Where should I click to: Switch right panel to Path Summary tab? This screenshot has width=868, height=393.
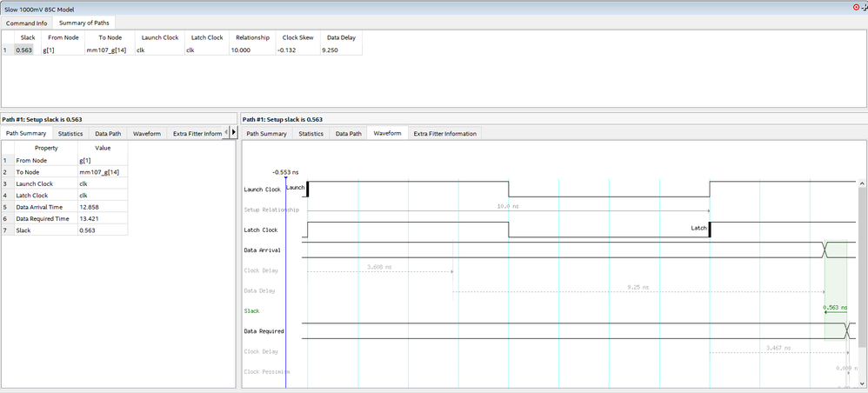click(266, 134)
